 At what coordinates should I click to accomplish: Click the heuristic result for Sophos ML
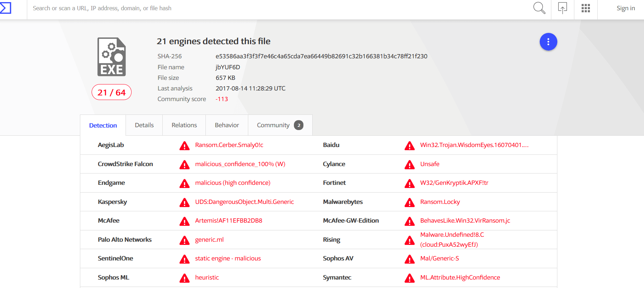pos(207,277)
